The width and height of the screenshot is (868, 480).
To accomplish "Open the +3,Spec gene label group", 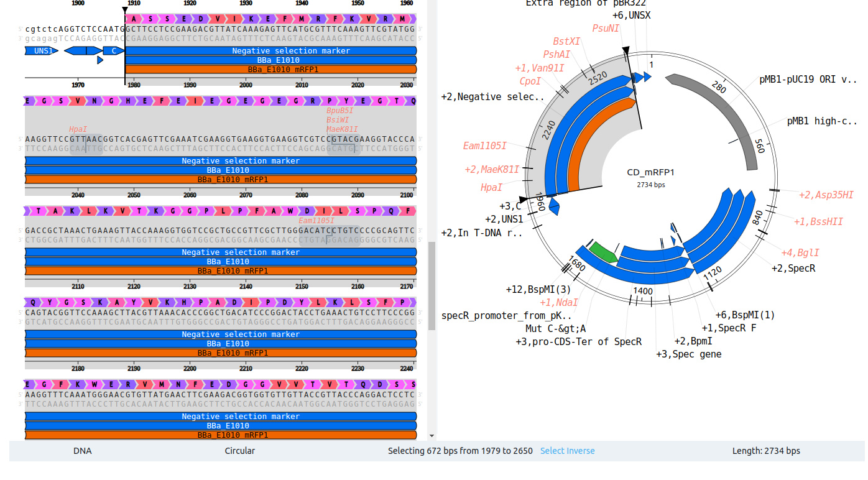I will (688, 354).
